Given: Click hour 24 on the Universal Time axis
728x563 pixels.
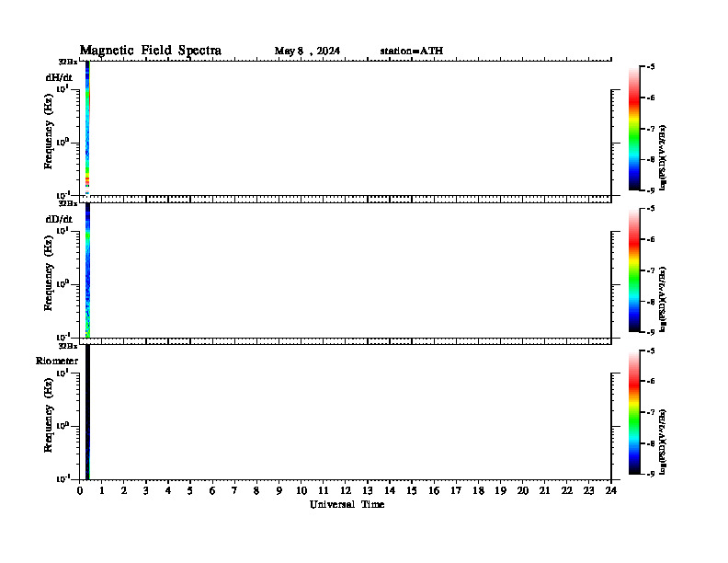Looking at the screenshot, I should coord(611,490).
